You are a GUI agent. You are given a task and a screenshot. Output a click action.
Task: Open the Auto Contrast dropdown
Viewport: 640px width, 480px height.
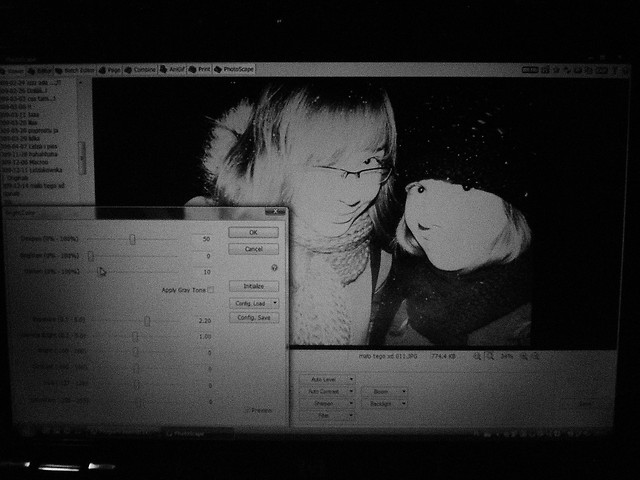click(x=327, y=391)
